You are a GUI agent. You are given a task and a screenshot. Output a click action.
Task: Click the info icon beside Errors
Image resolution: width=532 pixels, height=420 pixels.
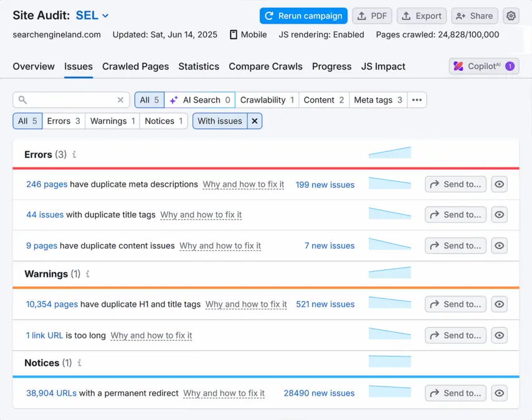pyautogui.click(x=74, y=154)
